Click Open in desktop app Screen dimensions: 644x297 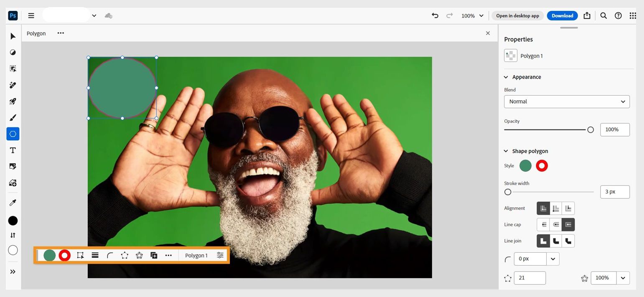click(x=517, y=15)
